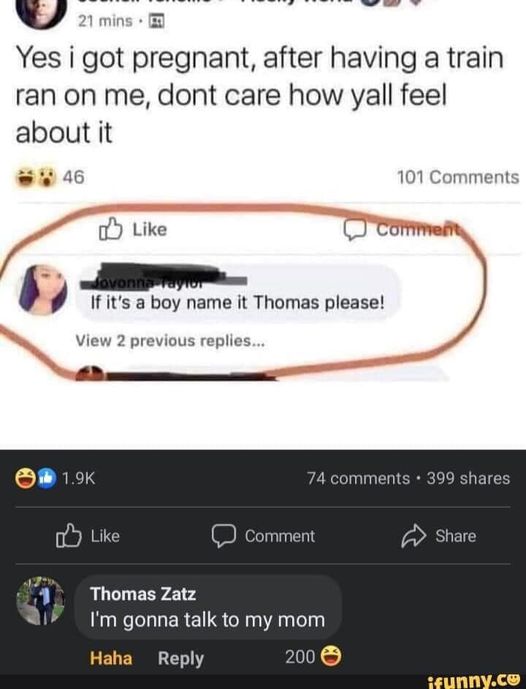Viewport: 526px width, 689px height.
Task: Click the Share arrow icon
Action: point(414,536)
